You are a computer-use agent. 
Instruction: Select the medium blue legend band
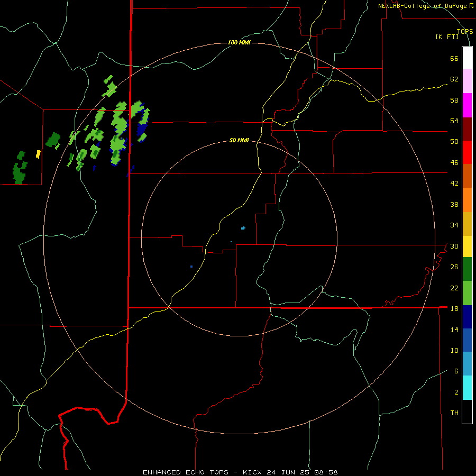(467, 340)
